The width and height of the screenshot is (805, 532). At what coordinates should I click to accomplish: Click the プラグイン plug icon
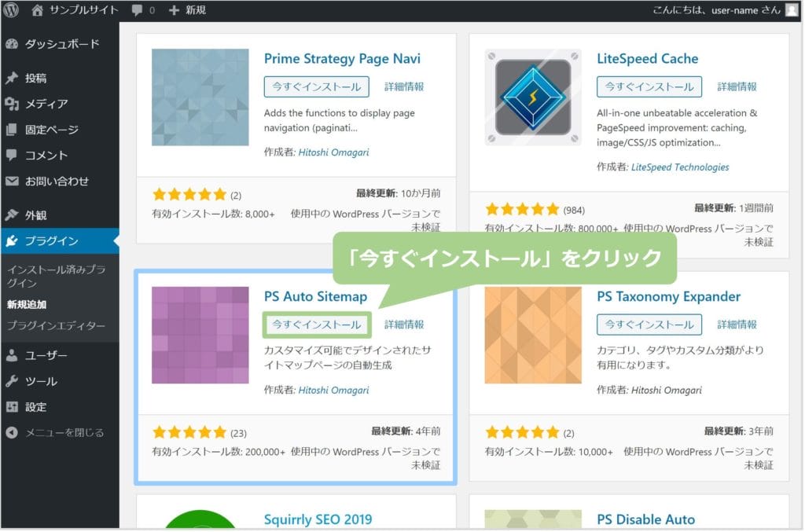click(x=12, y=241)
